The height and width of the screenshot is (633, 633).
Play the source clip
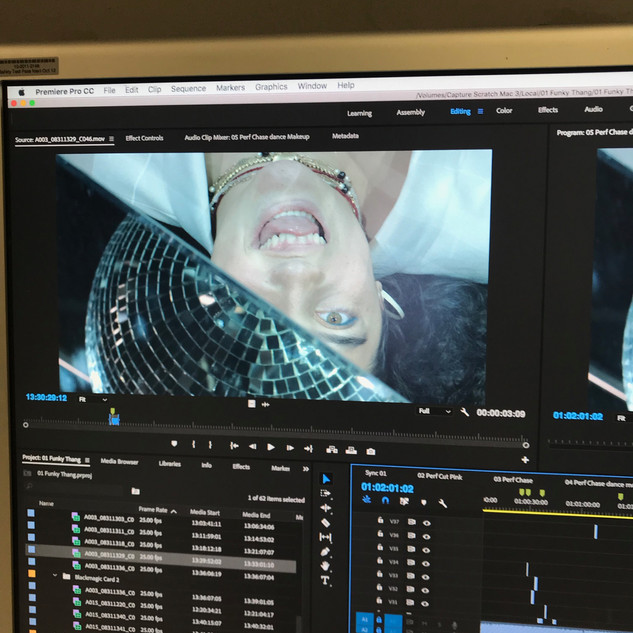[271, 447]
